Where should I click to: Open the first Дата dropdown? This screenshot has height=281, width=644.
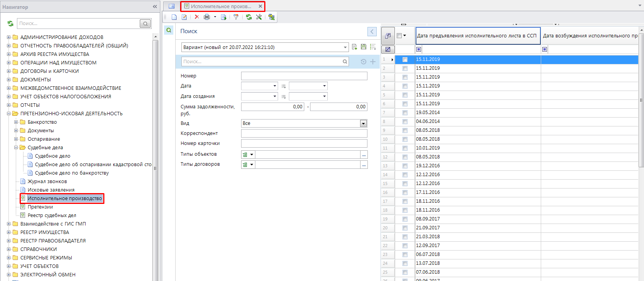(275, 86)
